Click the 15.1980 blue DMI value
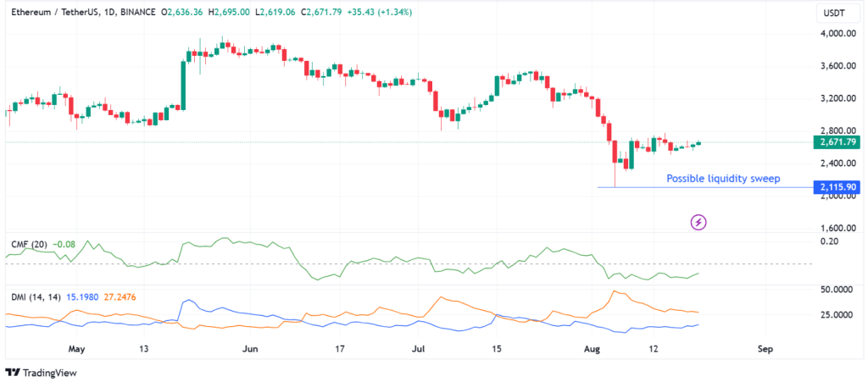Viewport: 868px width, 382px height. (x=82, y=297)
